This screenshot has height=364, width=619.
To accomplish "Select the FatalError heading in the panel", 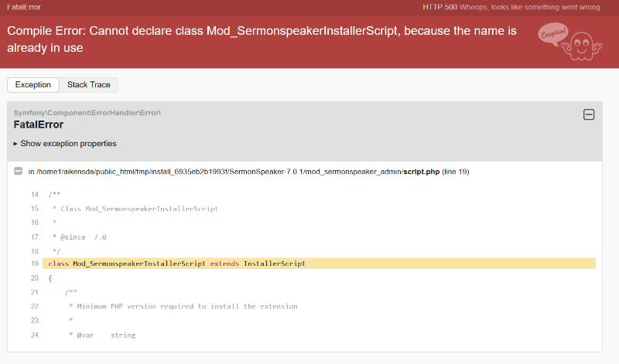I will (39, 124).
